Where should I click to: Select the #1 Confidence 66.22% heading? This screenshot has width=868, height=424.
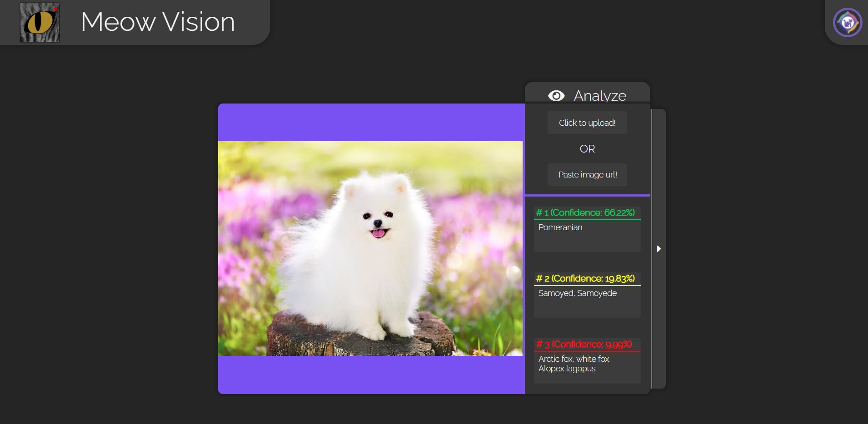point(585,213)
